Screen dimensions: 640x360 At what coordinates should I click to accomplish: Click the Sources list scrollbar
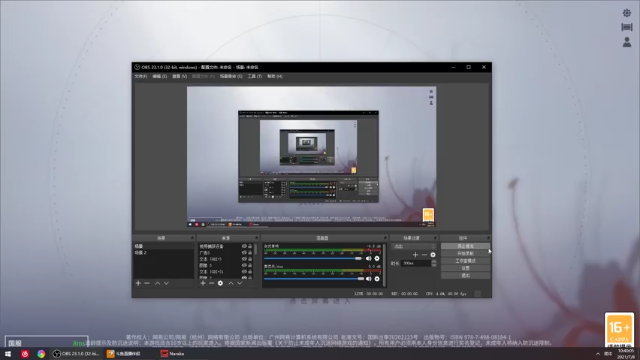pyautogui.click(x=256, y=260)
